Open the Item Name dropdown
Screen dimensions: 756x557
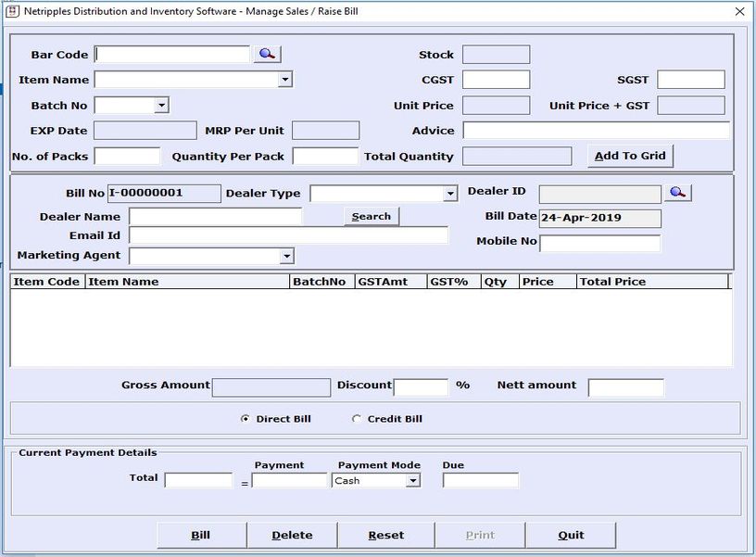pos(285,79)
